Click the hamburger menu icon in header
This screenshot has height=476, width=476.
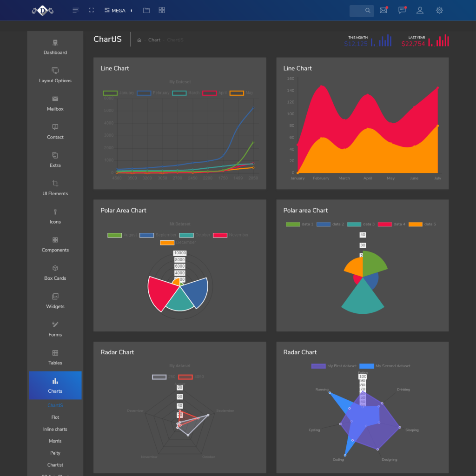(76, 10)
